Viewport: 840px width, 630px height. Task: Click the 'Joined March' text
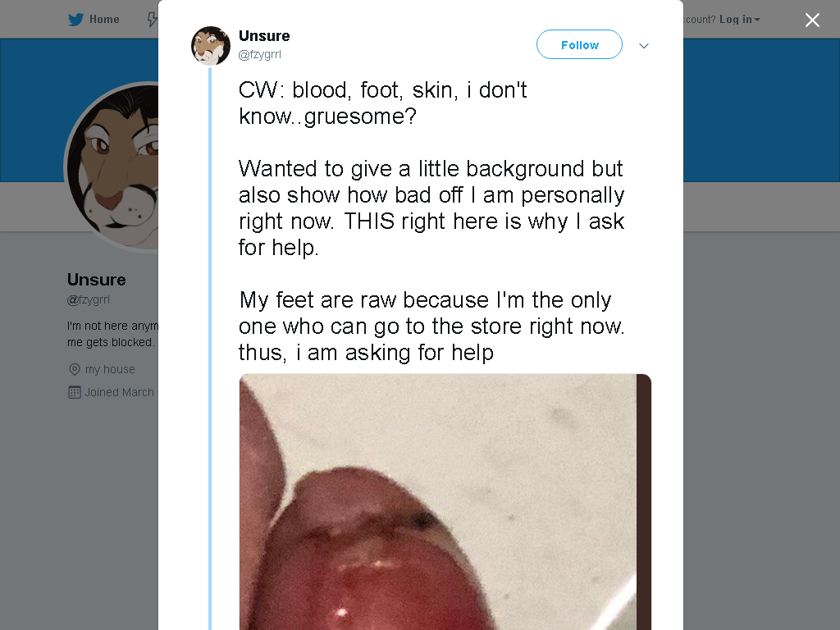coord(120,393)
